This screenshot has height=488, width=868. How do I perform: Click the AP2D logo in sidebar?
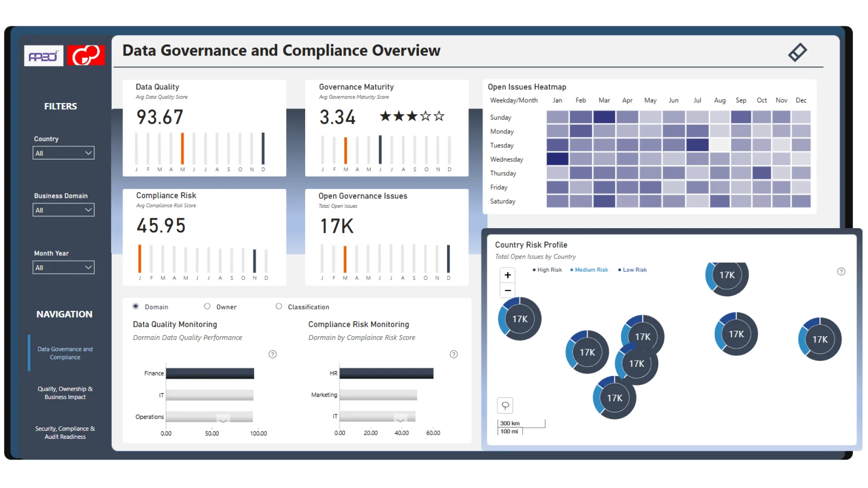[x=43, y=56]
